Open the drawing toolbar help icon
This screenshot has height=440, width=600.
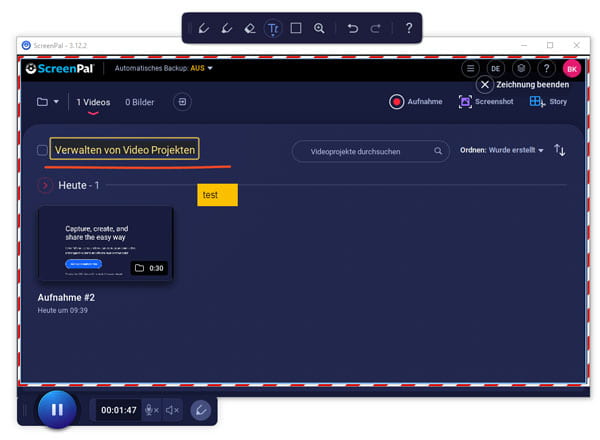(x=408, y=28)
